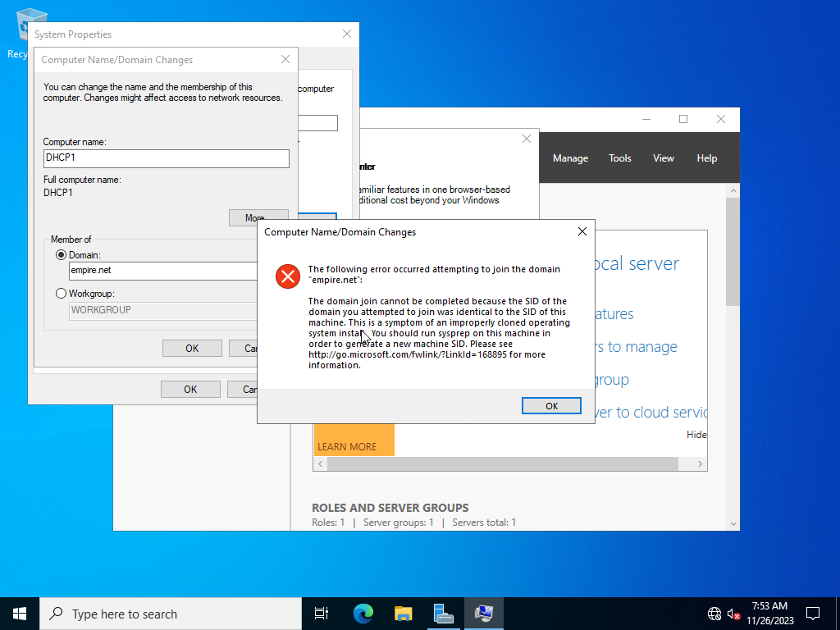840x630 pixels.
Task: Open the Action Center notification icon
Action: [x=813, y=613]
